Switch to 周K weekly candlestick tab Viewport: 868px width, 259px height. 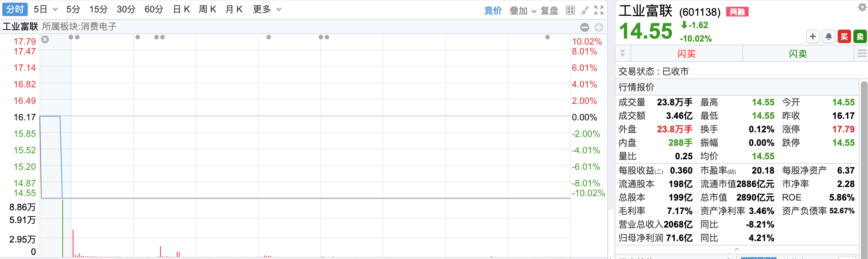click(208, 9)
